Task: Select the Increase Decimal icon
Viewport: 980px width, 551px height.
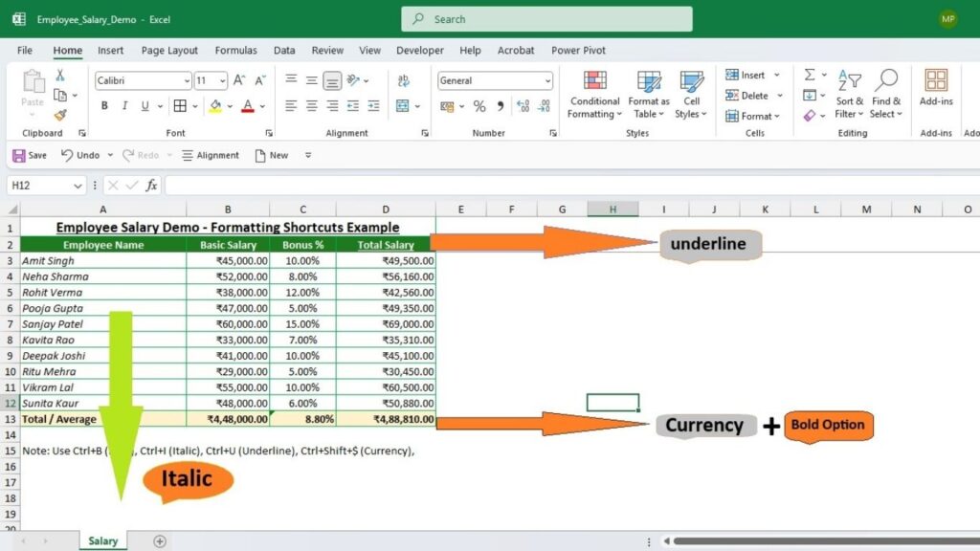Action: coord(523,106)
